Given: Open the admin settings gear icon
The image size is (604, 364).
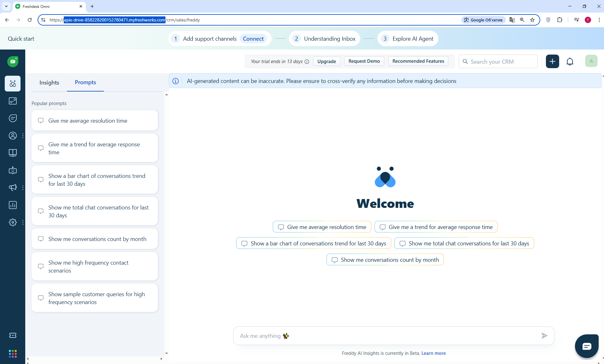Looking at the screenshot, I should (x=13, y=222).
